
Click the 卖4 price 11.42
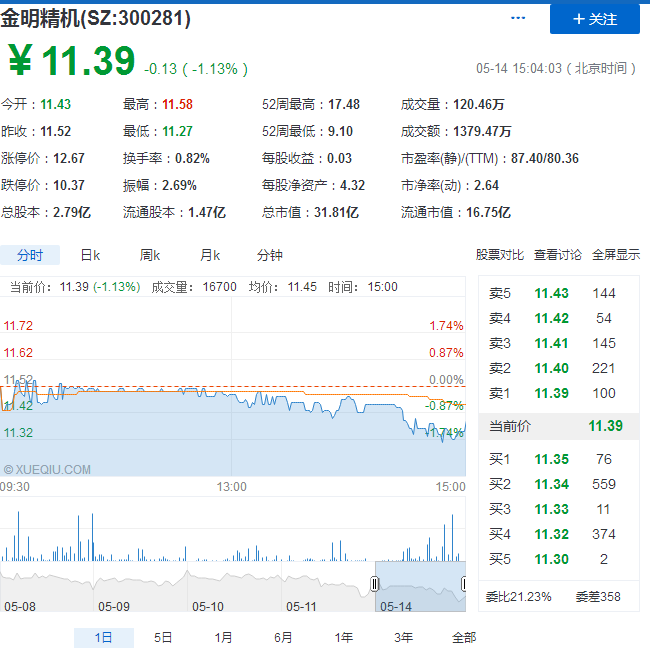click(551, 318)
